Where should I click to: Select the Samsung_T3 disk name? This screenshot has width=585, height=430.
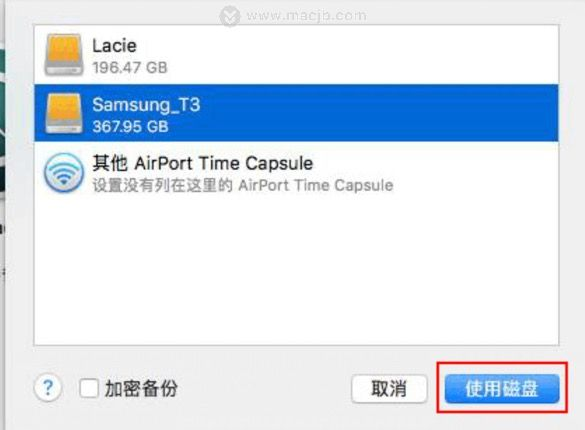click(x=146, y=105)
